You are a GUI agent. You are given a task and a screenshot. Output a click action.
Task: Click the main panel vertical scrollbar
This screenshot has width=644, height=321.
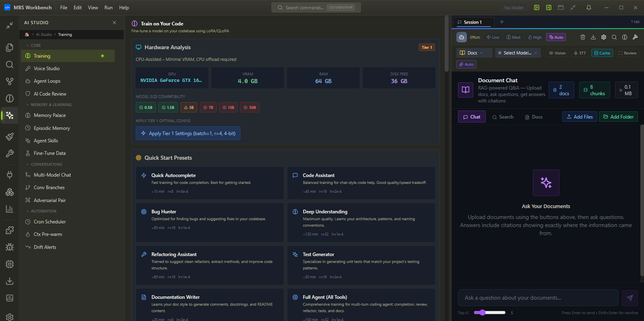click(447, 44)
